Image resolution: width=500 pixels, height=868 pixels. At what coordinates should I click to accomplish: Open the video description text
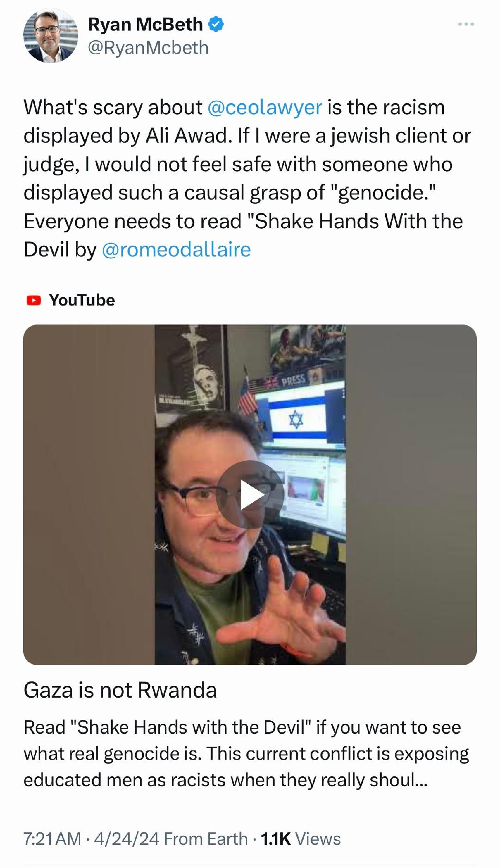click(x=246, y=754)
